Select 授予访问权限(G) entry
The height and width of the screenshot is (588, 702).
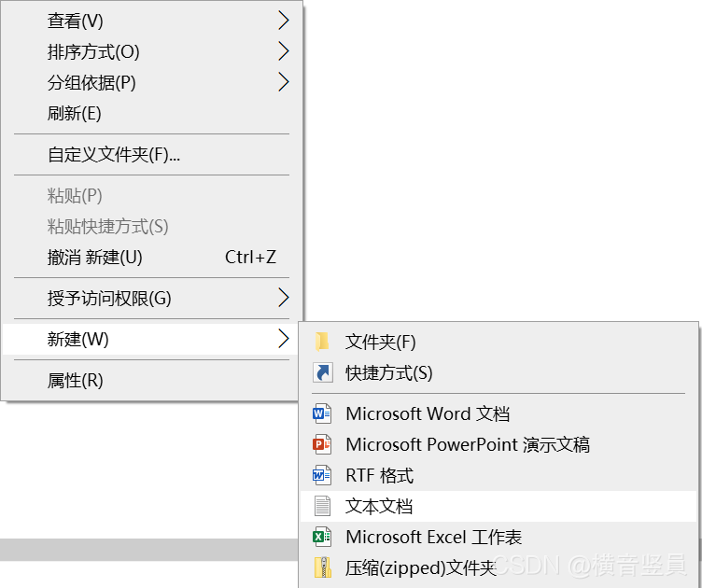pos(152,298)
